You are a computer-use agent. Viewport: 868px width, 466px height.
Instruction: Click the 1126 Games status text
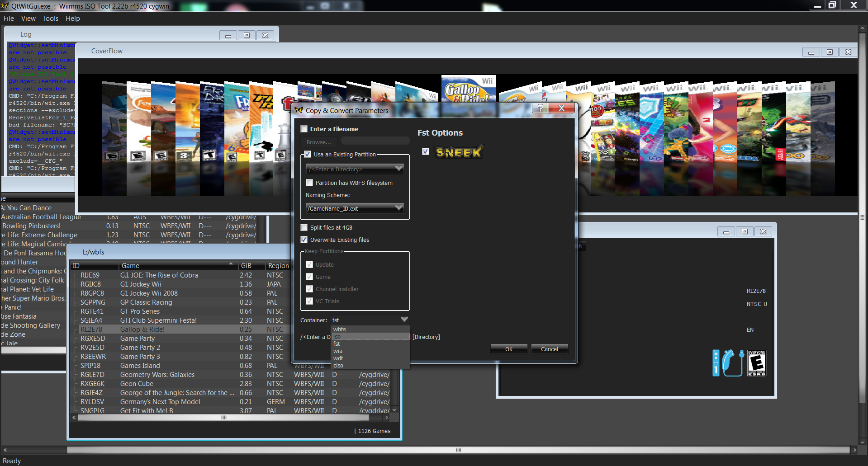click(374, 431)
